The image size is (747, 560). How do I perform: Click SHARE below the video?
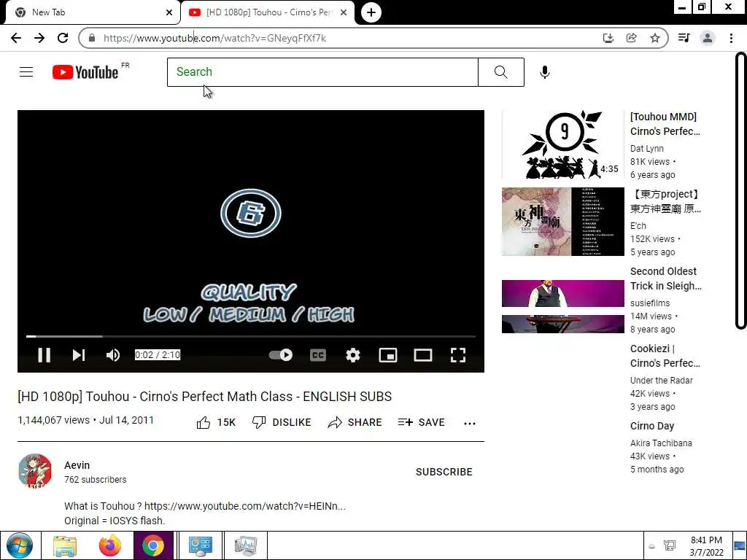point(355,422)
